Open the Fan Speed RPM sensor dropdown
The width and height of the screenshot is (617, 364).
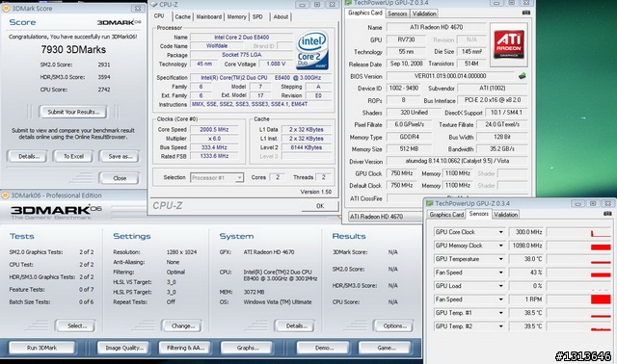[x=500, y=299]
